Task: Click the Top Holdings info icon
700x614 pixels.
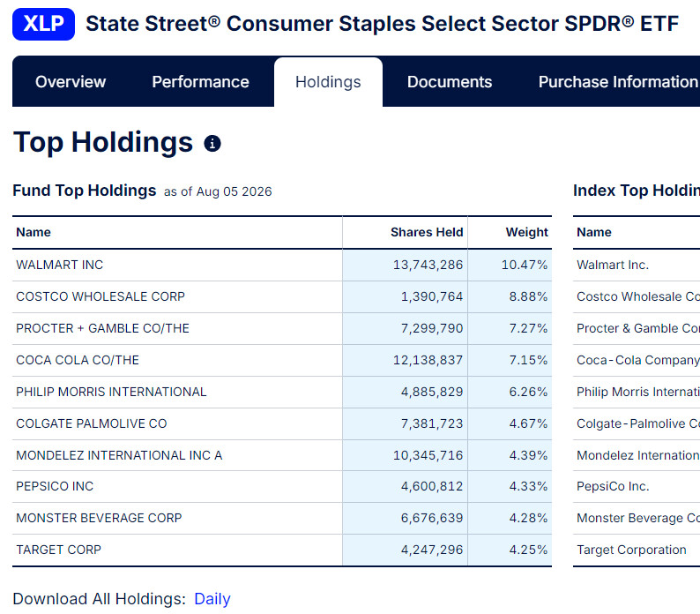Action: coord(212,144)
